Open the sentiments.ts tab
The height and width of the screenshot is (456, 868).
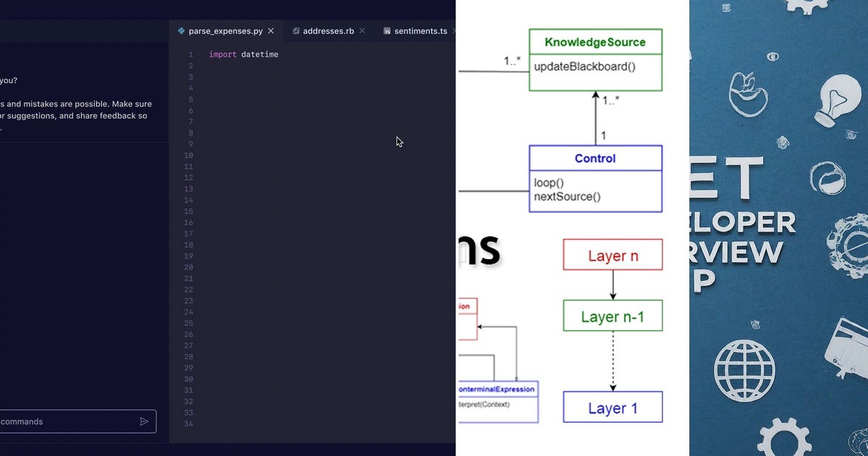420,30
